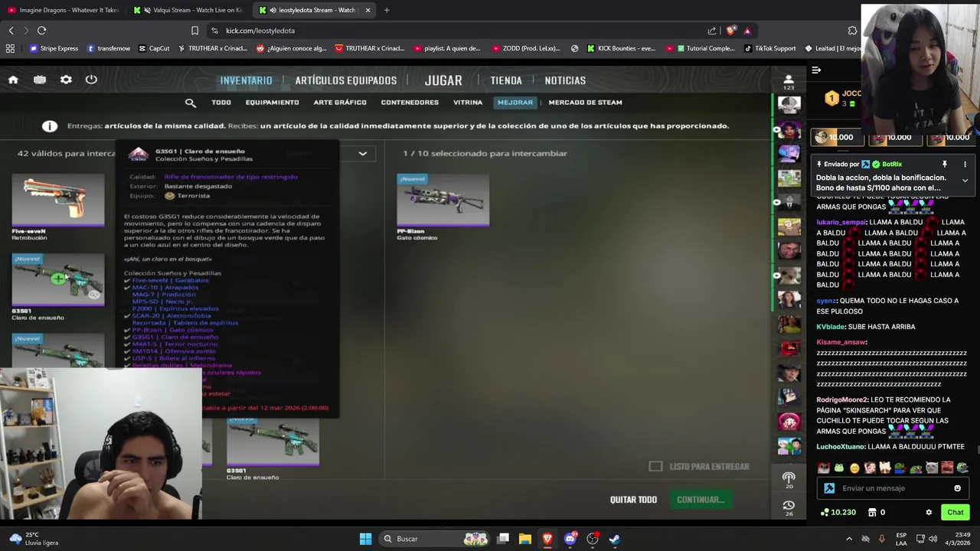The height and width of the screenshot is (551, 980).
Task: Click the Quitar todo button
Action: 633,500
